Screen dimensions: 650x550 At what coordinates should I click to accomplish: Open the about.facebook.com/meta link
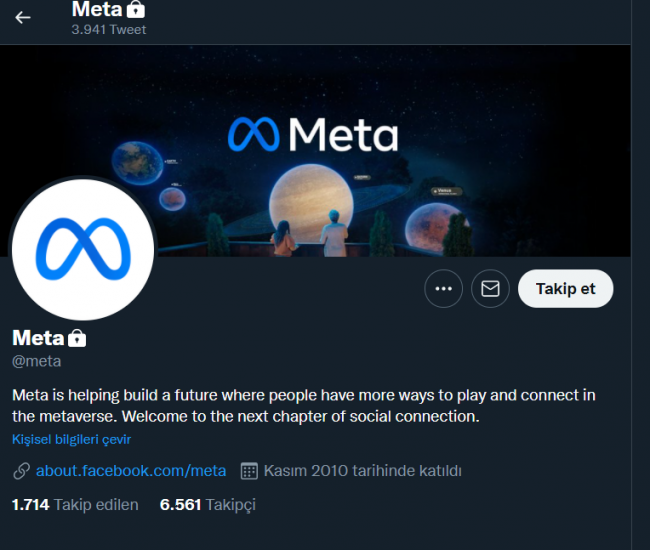click(x=131, y=470)
